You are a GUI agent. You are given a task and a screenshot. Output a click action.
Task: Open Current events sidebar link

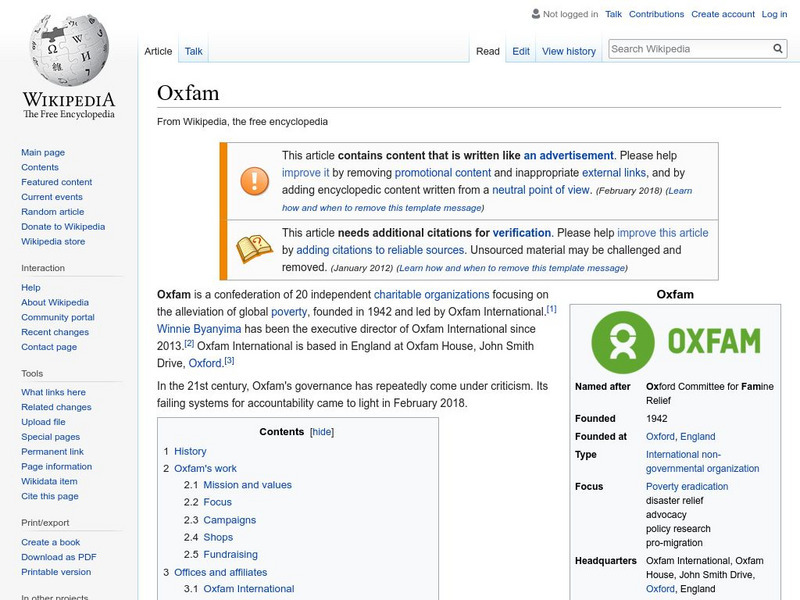[x=52, y=196]
